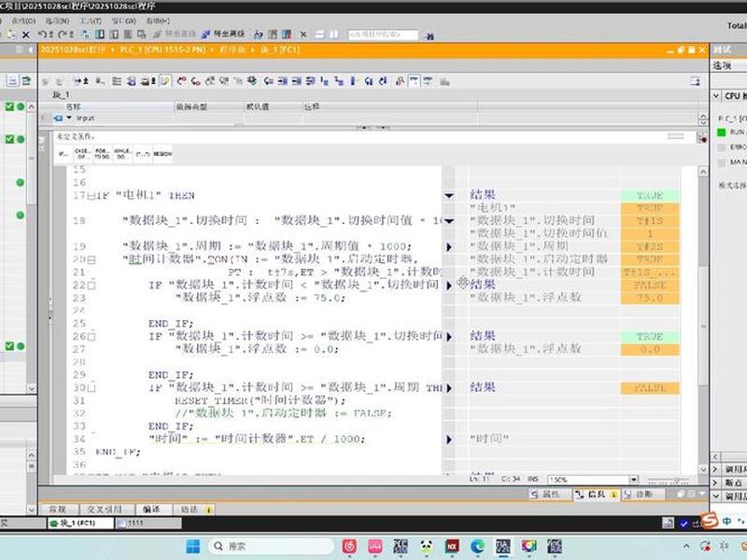The image size is (747, 560).
Task: Click the delete X icon in main toolbar
Action: pos(26,35)
